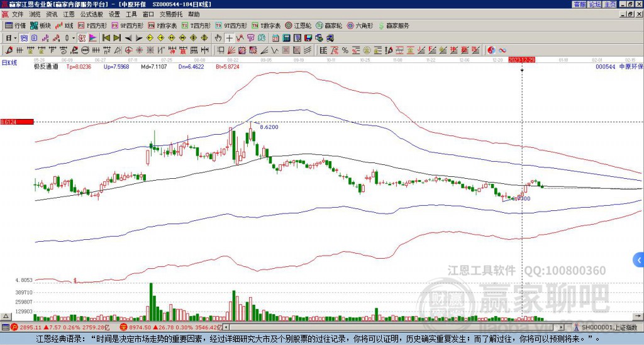This screenshot has width=644, height=345.
Task: Jump to first bar with green skip-back icon
Action: point(106,38)
